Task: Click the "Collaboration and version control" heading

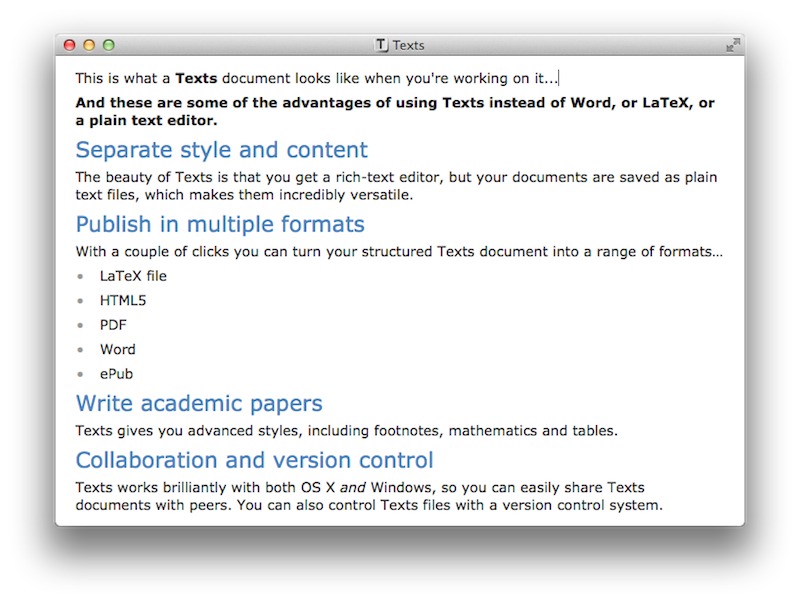Action: point(254,461)
